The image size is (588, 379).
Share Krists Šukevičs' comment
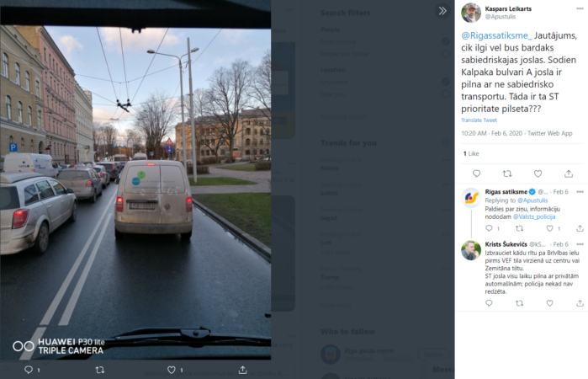pos(580,303)
